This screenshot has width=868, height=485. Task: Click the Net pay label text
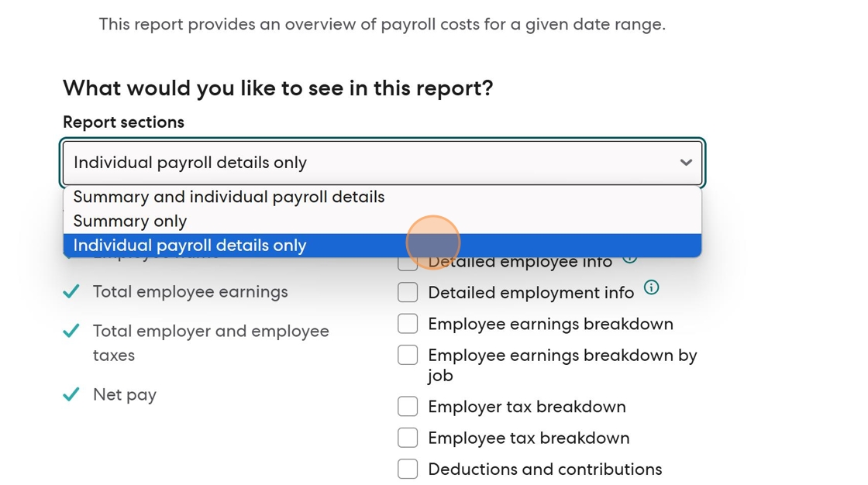coord(125,394)
